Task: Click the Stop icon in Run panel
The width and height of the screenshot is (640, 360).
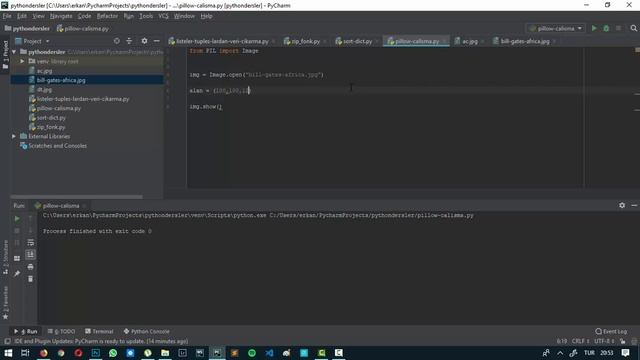Action: [x=17, y=231]
